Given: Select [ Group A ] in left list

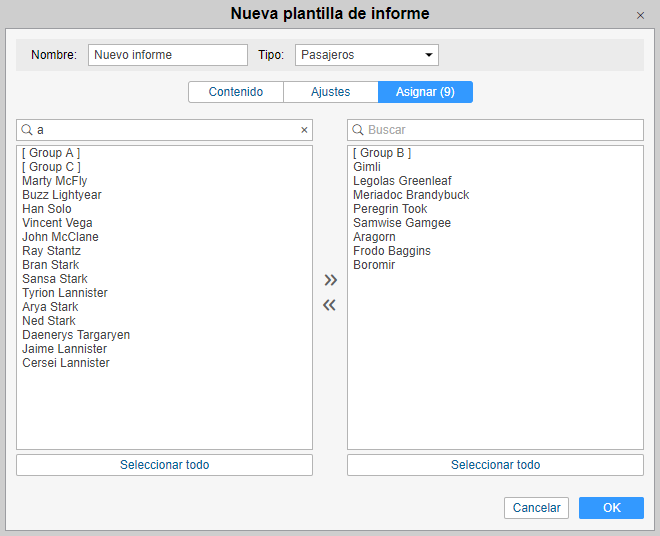Looking at the screenshot, I should [x=51, y=153].
